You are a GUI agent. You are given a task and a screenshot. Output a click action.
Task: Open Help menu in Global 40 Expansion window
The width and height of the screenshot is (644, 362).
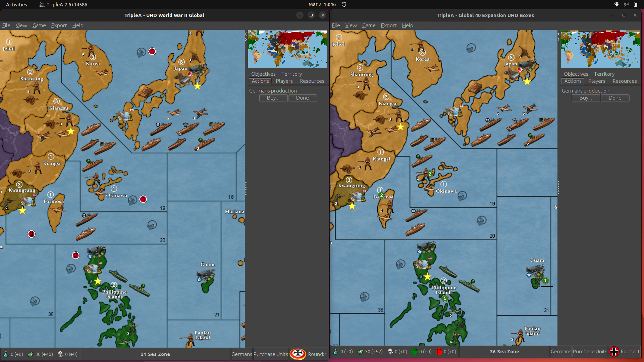pyautogui.click(x=407, y=25)
